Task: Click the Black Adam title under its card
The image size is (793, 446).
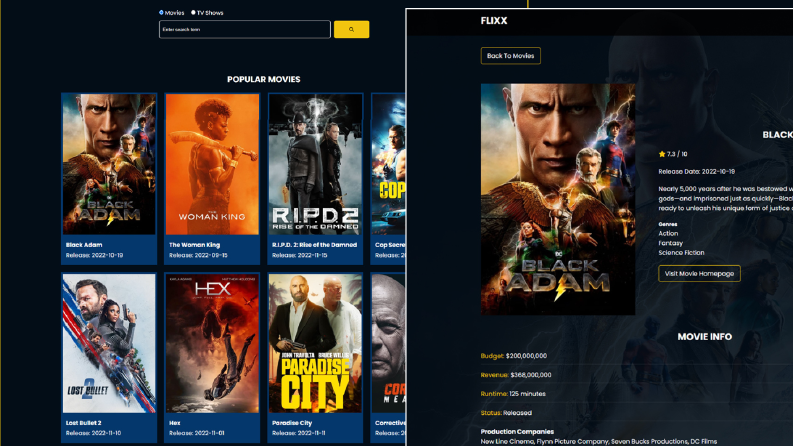Action: pyautogui.click(x=84, y=245)
